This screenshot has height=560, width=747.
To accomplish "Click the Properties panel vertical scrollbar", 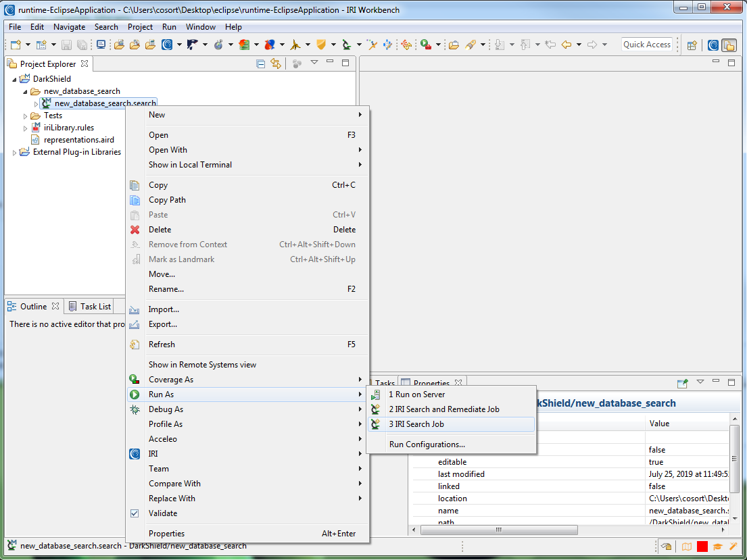I will pos(734,459).
